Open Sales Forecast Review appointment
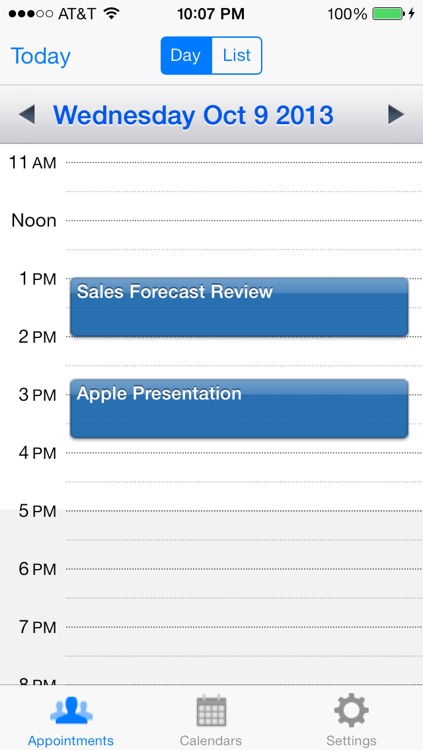 239,307
